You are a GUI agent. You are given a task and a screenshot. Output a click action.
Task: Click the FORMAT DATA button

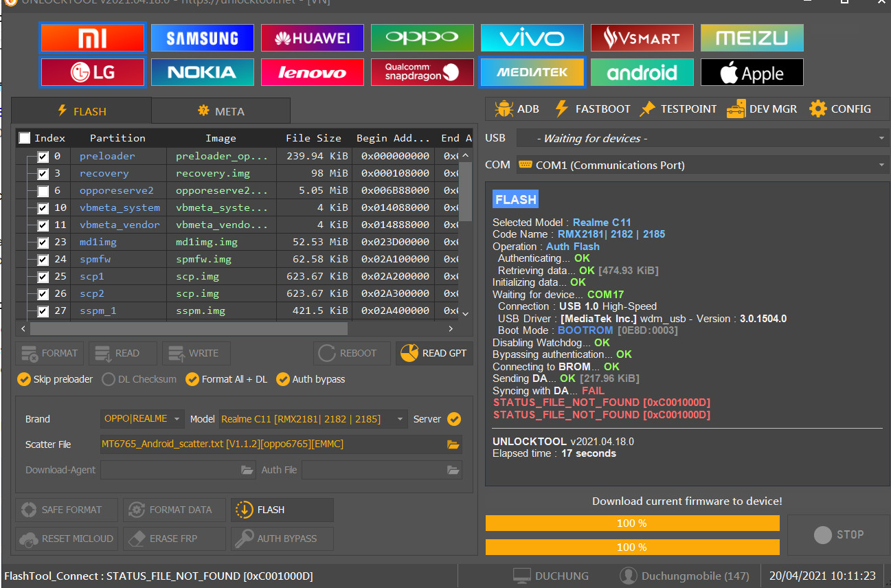174,510
